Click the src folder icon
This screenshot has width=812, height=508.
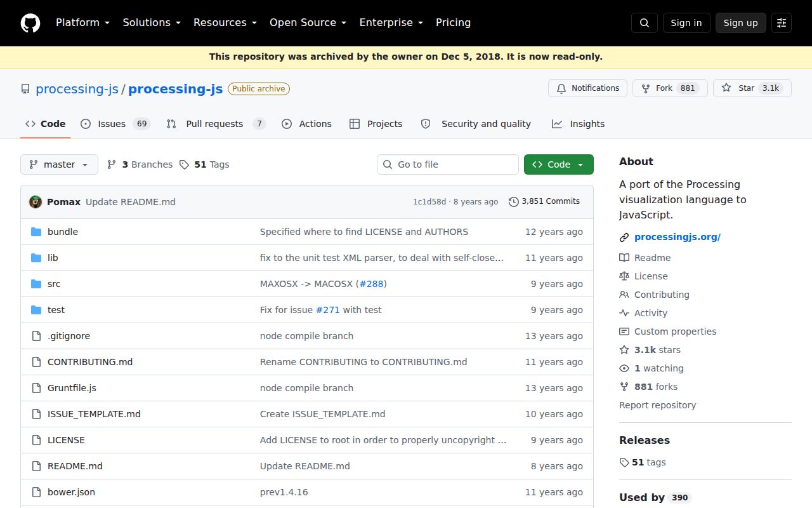click(36, 284)
